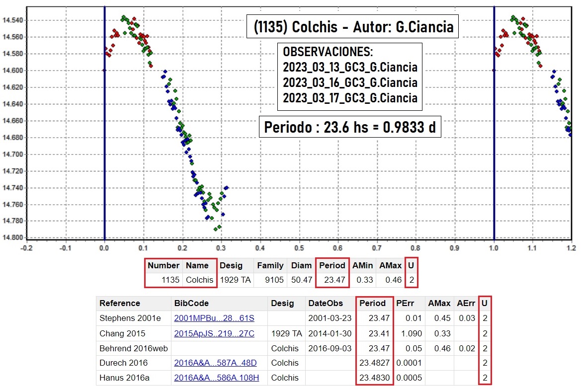Viewport: 581px width, 392px height.
Task: Click the Periodo 23.6 hs label
Action: click(x=350, y=127)
